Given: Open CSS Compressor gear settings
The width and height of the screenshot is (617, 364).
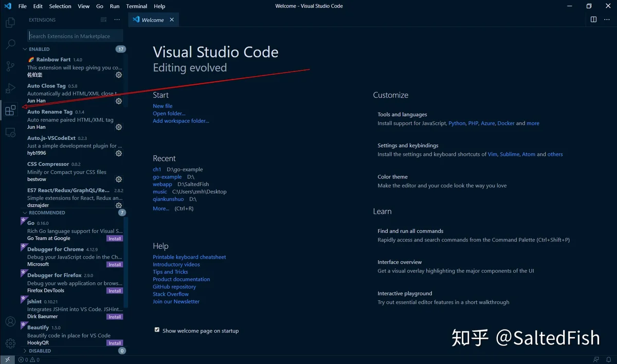Looking at the screenshot, I should tap(119, 179).
